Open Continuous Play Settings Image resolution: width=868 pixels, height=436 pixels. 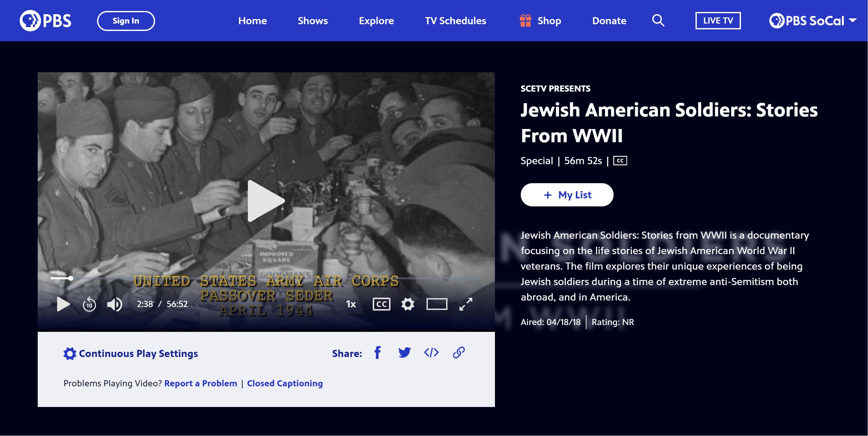pyautogui.click(x=131, y=353)
